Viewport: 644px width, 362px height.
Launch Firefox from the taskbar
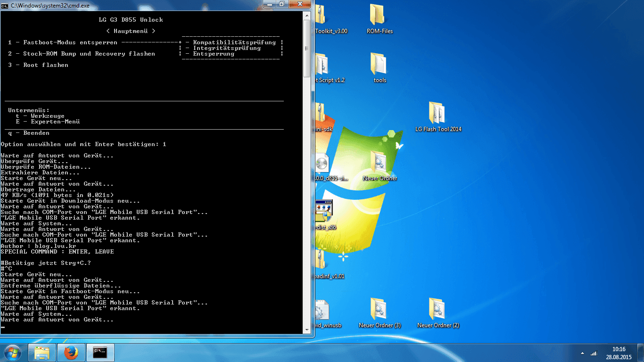(x=71, y=353)
